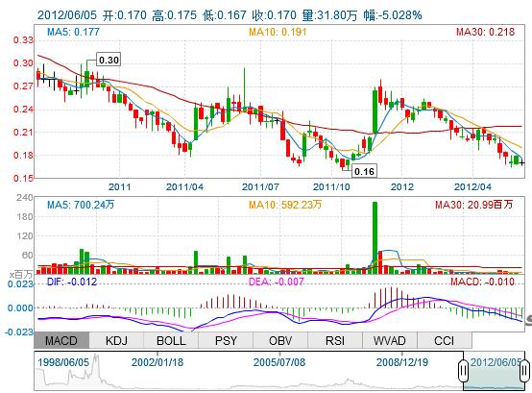
Task: Click the 2012 date axis label
Action: click(402, 186)
